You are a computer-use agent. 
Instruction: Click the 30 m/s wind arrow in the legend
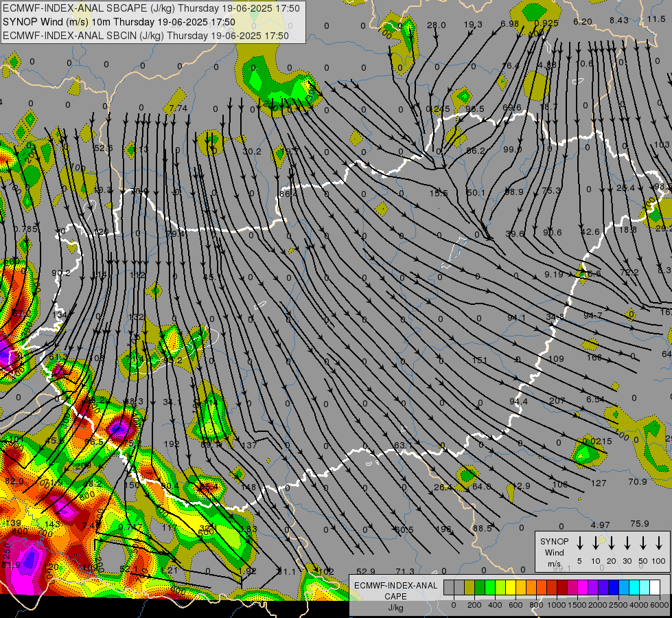tap(627, 543)
